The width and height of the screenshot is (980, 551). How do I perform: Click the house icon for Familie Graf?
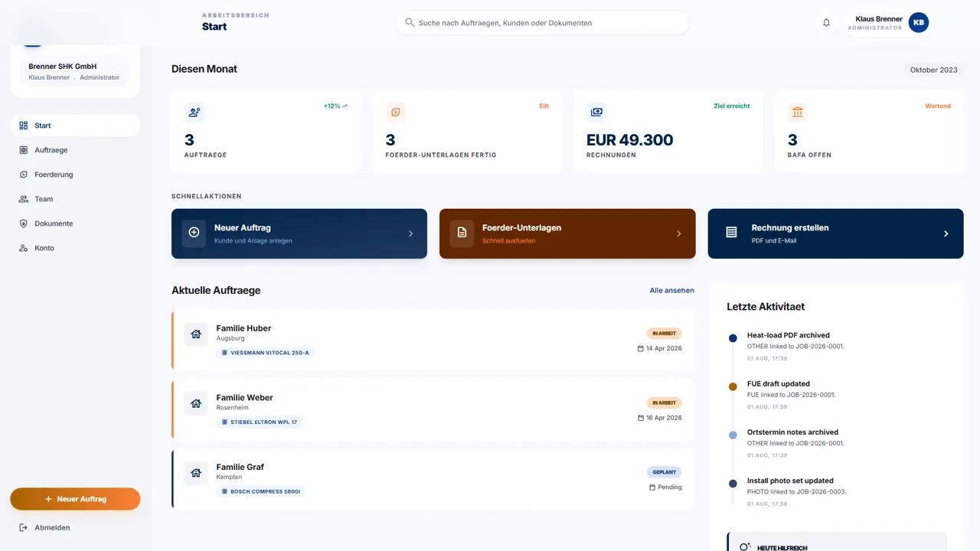pos(196,473)
